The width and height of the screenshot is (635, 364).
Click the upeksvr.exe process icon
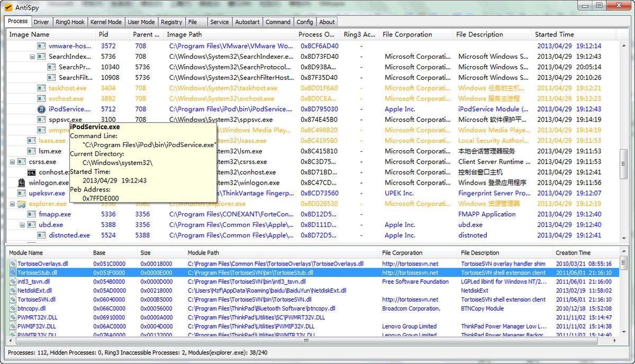[22, 193]
